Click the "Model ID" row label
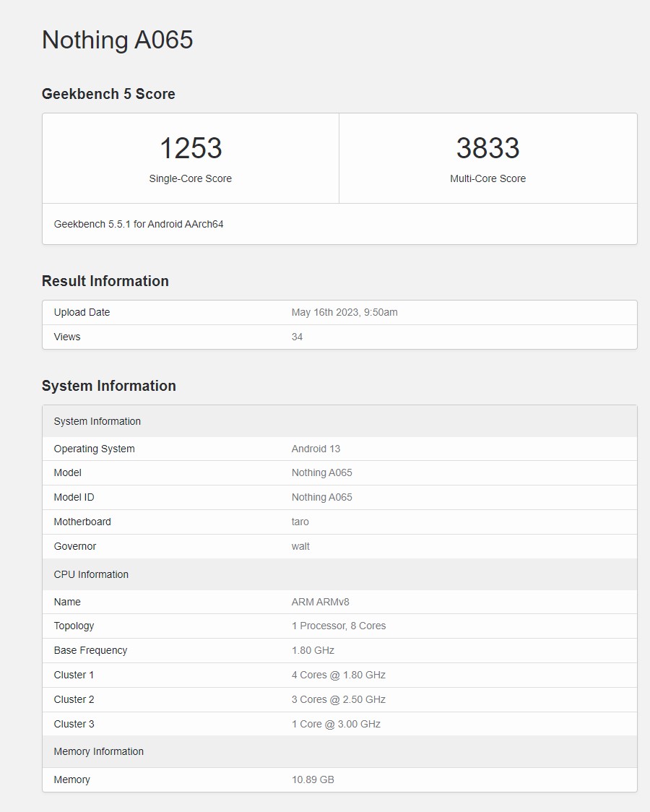 pos(74,497)
